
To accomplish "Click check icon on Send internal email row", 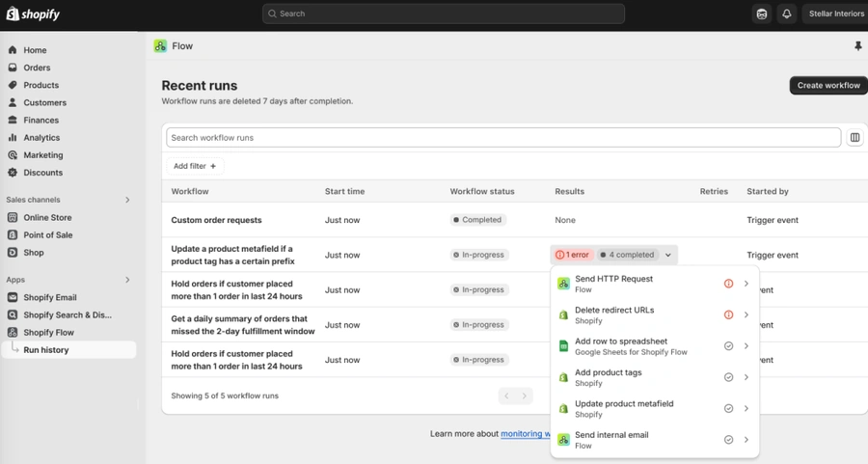I will pos(728,440).
